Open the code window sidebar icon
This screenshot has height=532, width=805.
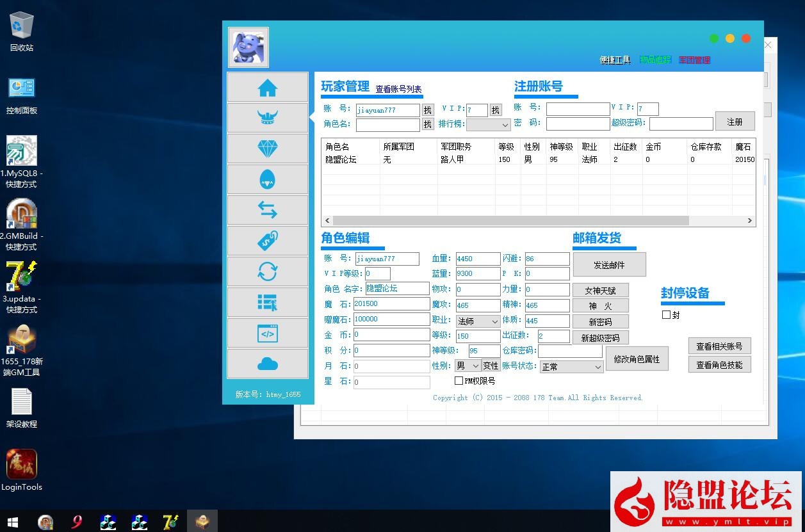(x=268, y=333)
